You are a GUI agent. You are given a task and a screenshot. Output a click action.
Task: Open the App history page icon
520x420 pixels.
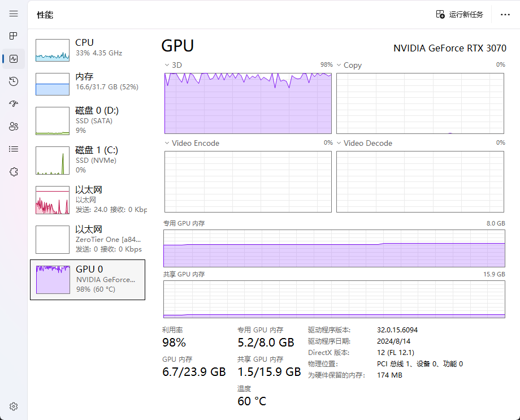tap(14, 81)
